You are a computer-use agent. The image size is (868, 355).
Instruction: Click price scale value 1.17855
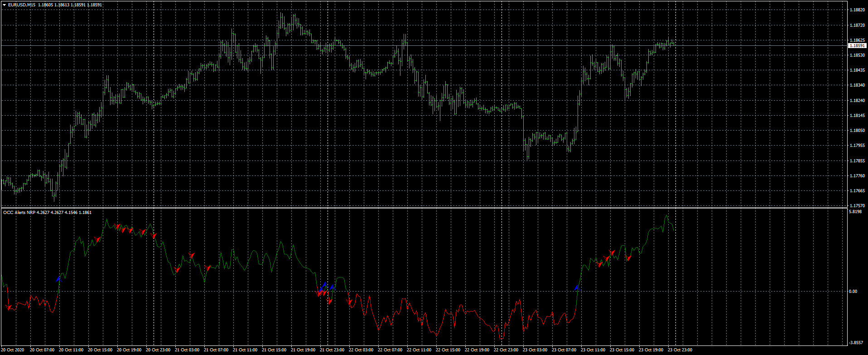pos(857,161)
